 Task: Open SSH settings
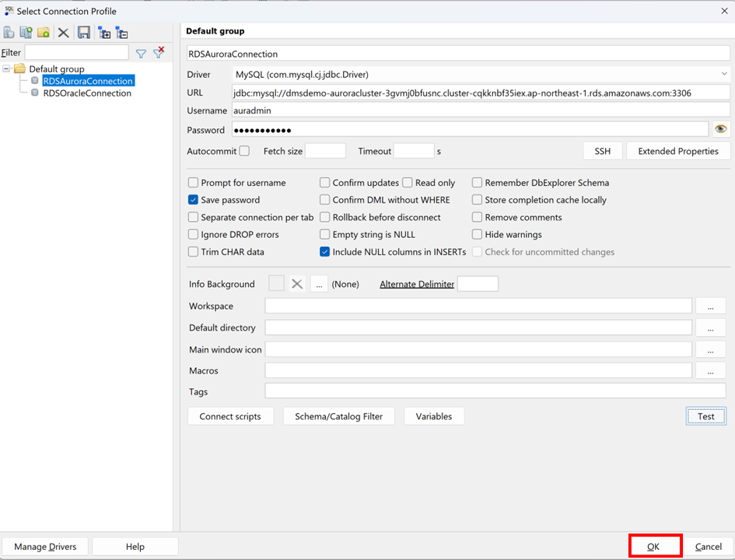coord(602,151)
